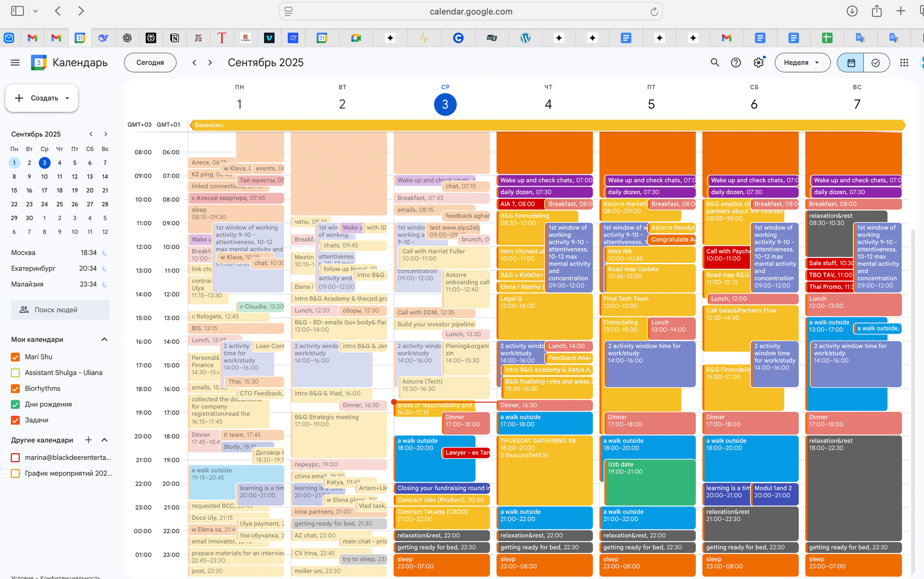The height and width of the screenshot is (579, 924).
Task: Click the Поиск людей search field
Action: click(x=61, y=310)
